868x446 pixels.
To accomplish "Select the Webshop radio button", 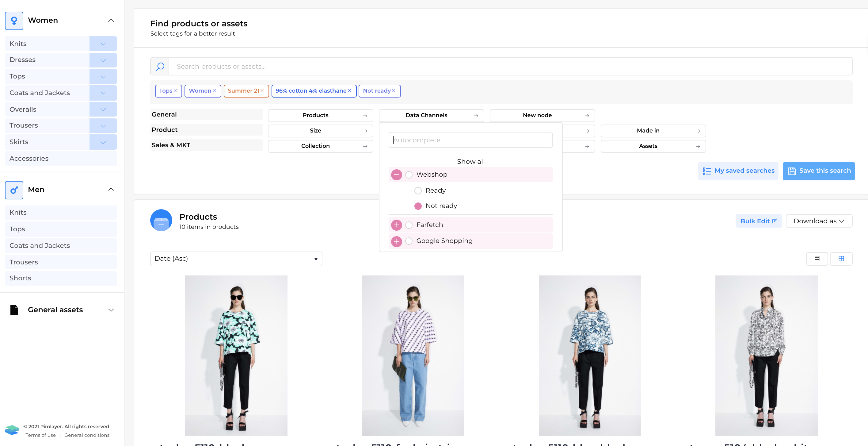I will [x=409, y=175].
